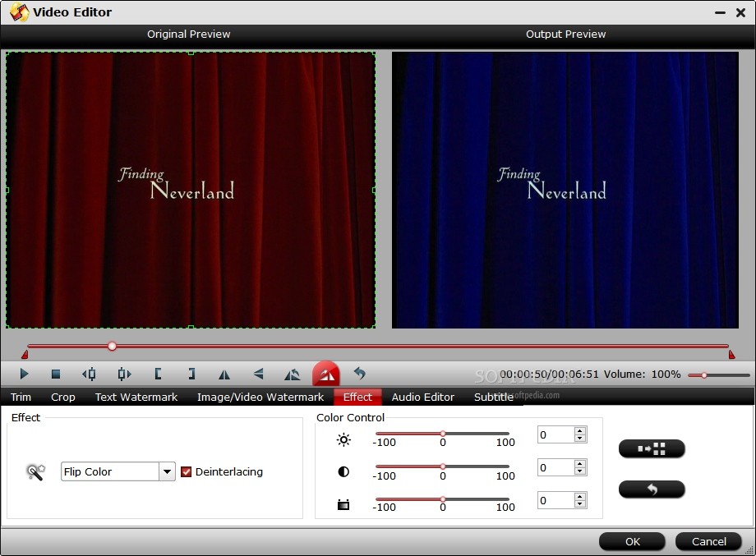Click the right trim end marker
756x556 pixels.
[x=731, y=355]
